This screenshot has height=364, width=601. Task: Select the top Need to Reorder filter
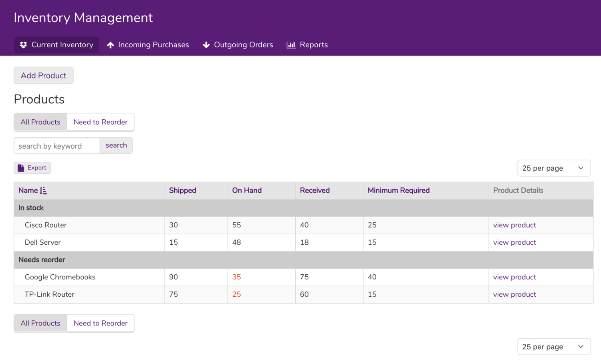(x=101, y=122)
